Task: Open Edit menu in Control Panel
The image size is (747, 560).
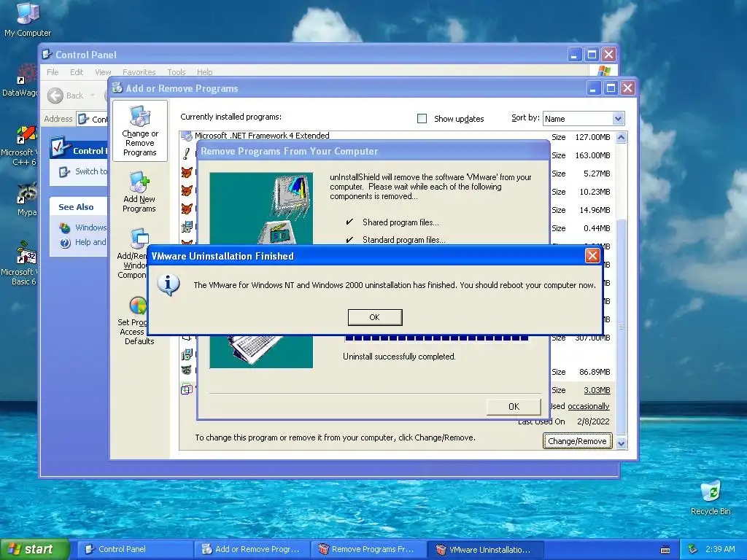Action: (76, 72)
